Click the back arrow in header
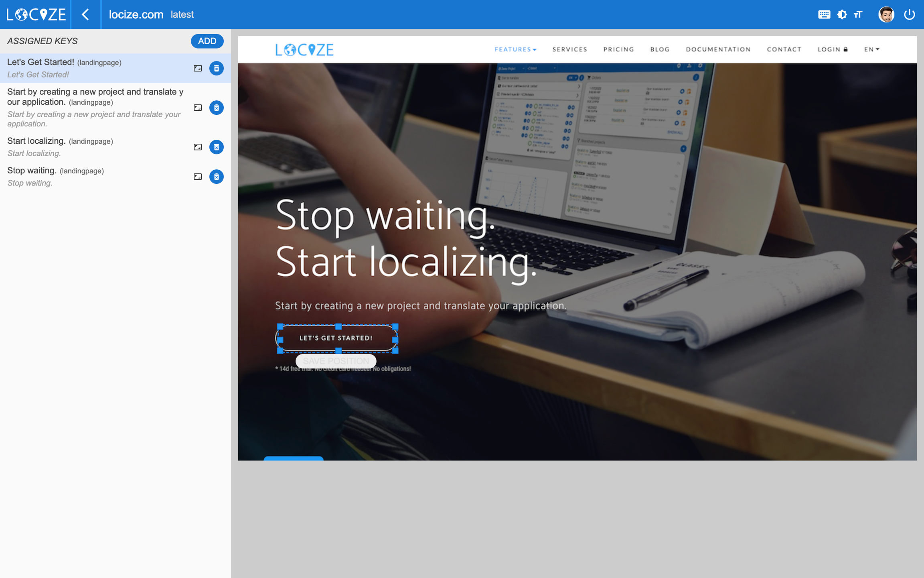The height and width of the screenshot is (578, 924). pos(85,14)
